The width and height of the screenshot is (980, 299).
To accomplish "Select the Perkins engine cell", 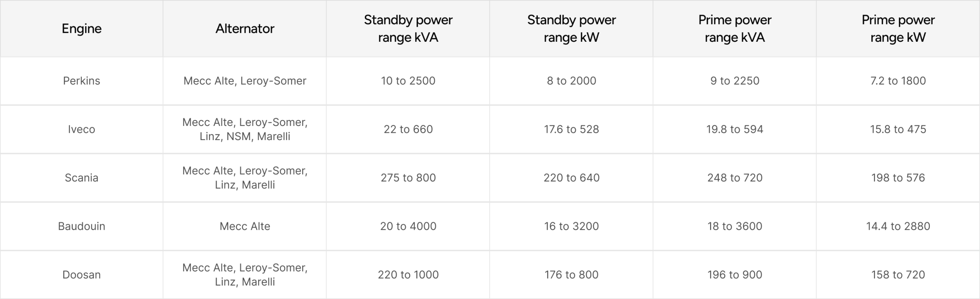I will click(x=82, y=81).
